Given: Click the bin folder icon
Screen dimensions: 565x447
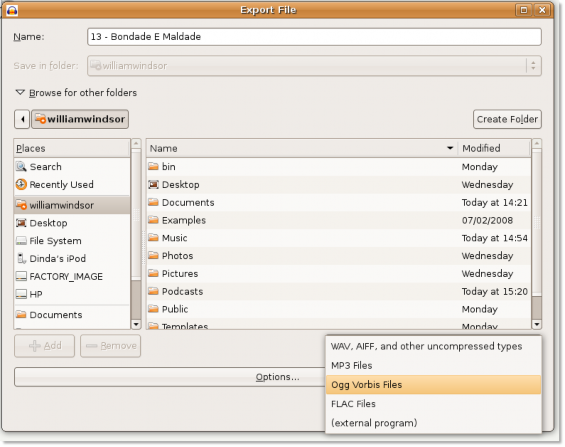Looking at the screenshot, I should [x=154, y=166].
